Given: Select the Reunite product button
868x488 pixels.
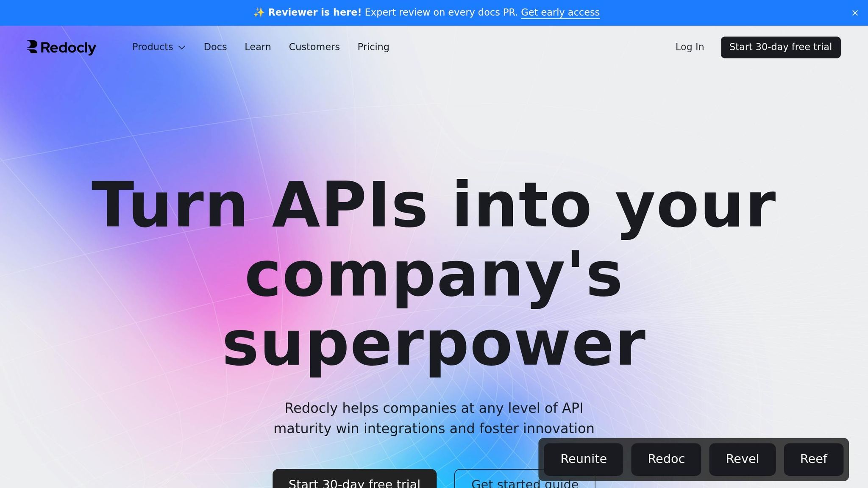Looking at the screenshot, I should pyautogui.click(x=584, y=459).
